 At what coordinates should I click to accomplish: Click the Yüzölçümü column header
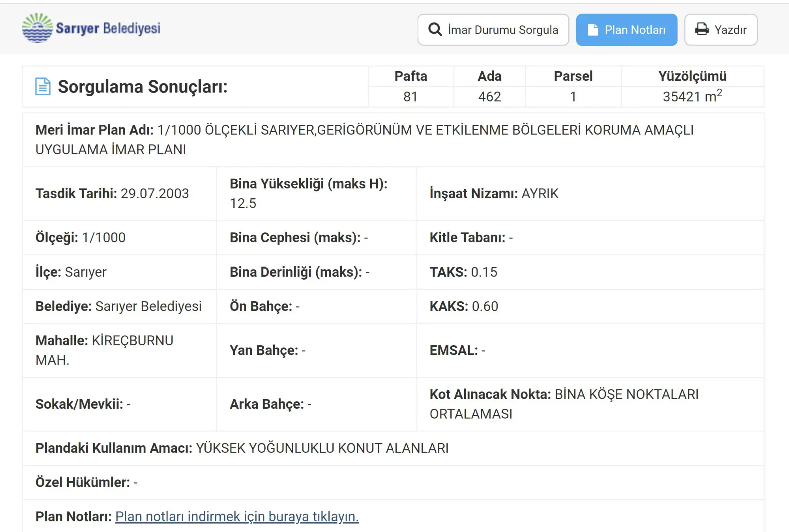click(x=692, y=76)
